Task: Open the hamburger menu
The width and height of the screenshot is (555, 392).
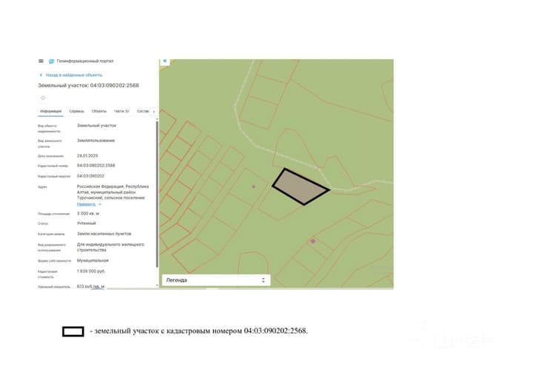Action: (x=41, y=61)
